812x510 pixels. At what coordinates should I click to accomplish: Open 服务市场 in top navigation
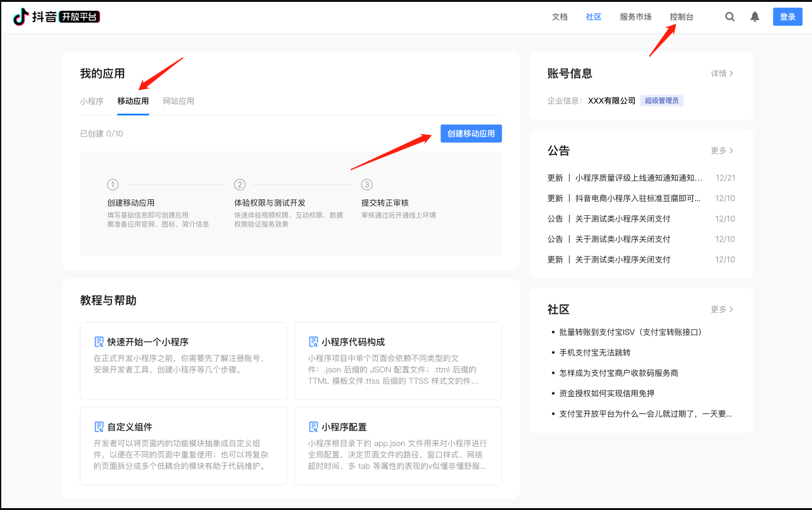coord(635,17)
